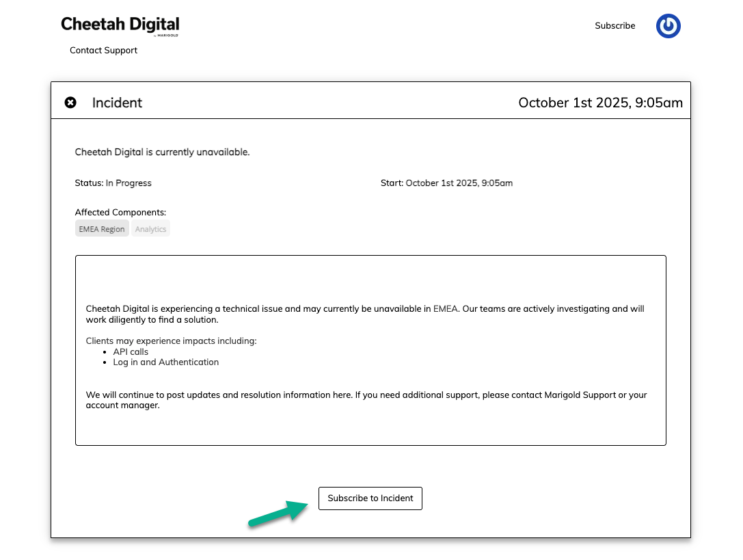Click the Incident heading title

pyautogui.click(x=117, y=103)
